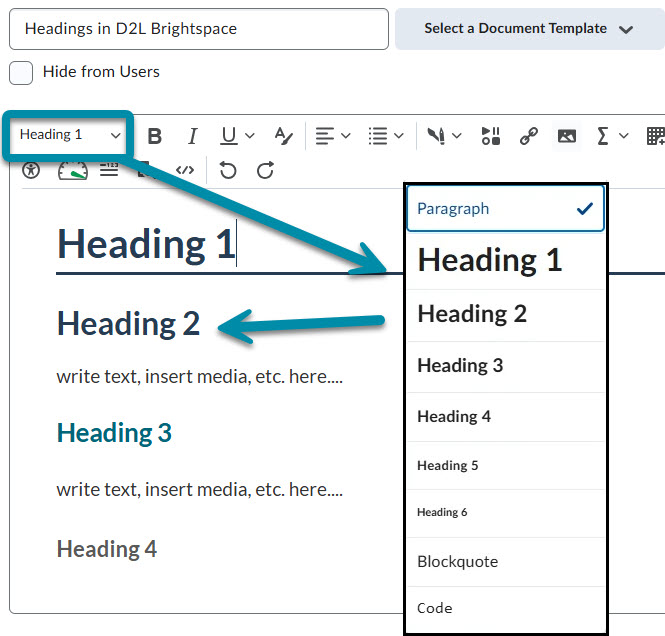Open the Heading 1 format dropdown
Image resolution: width=665 pixels, height=636 pixels.
point(69,135)
